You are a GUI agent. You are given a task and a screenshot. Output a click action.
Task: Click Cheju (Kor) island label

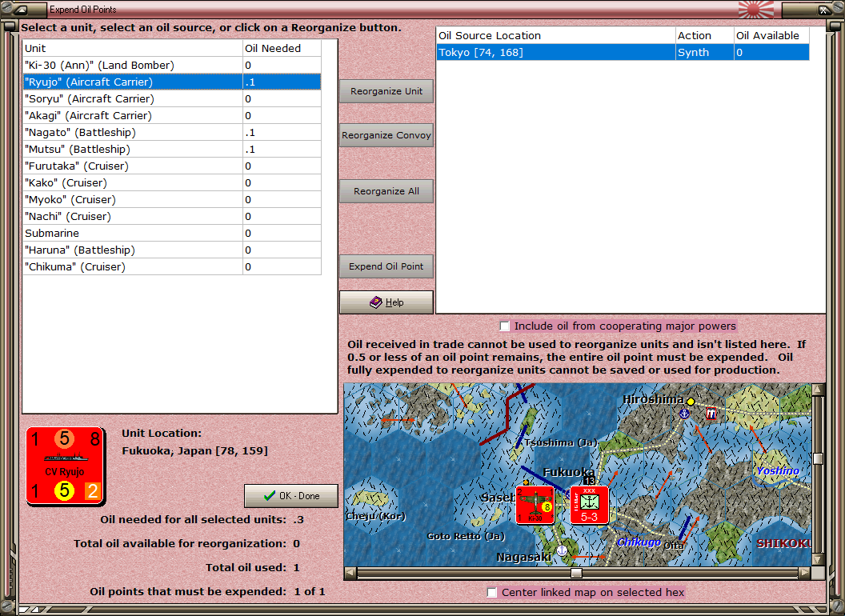click(x=375, y=516)
